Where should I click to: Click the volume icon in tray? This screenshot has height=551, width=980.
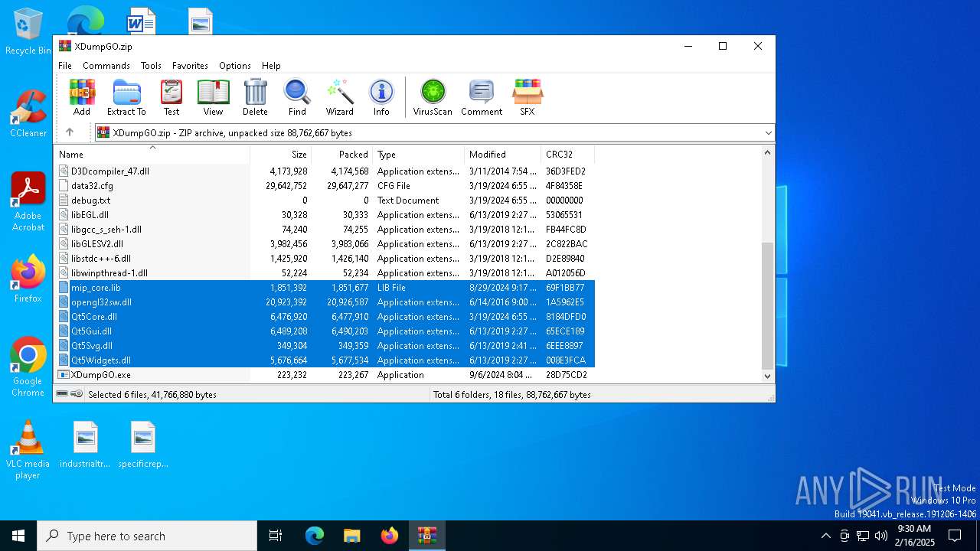click(881, 536)
